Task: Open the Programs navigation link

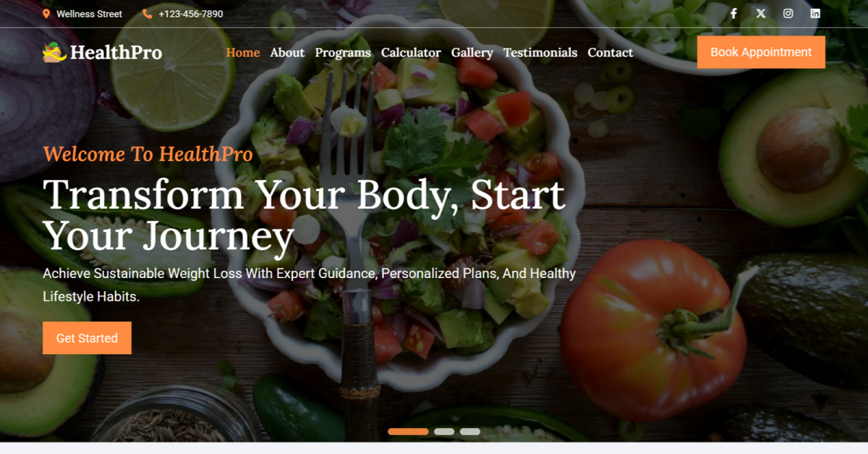Action: (343, 52)
